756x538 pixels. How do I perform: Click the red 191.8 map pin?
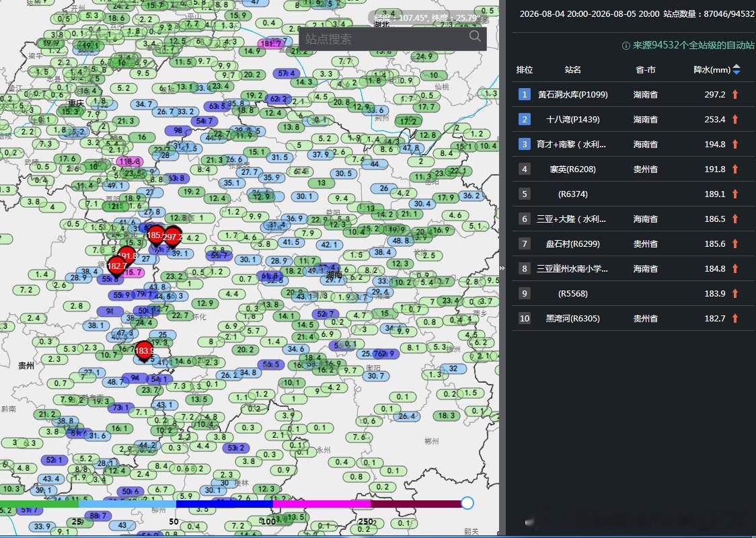click(x=127, y=256)
